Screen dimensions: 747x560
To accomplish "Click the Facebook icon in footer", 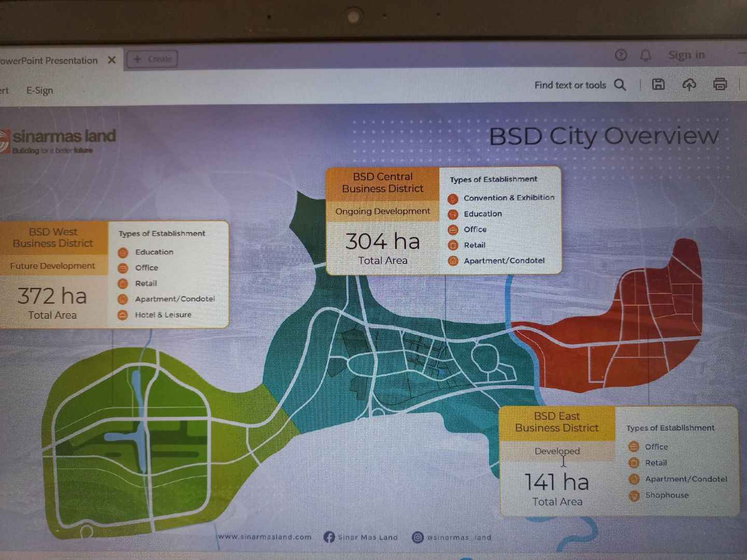I will tap(329, 537).
